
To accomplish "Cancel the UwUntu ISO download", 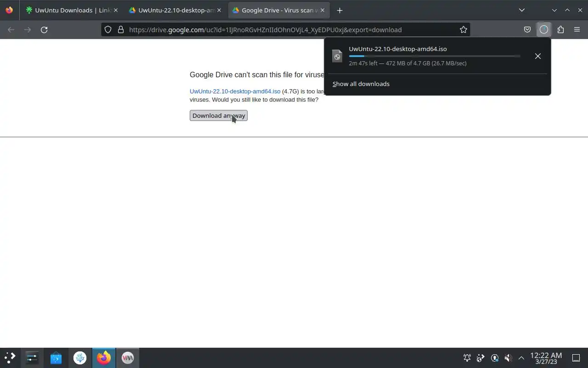I will [x=537, y=56].
